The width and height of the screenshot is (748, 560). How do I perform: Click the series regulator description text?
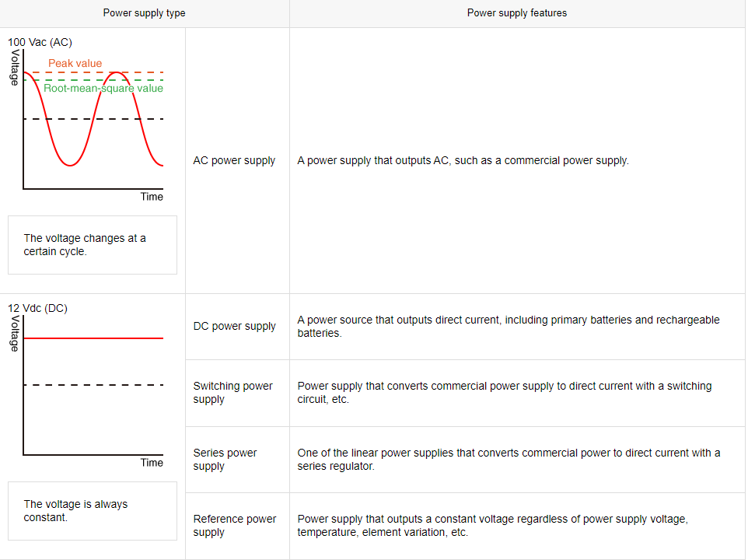(x=509, y=459)
